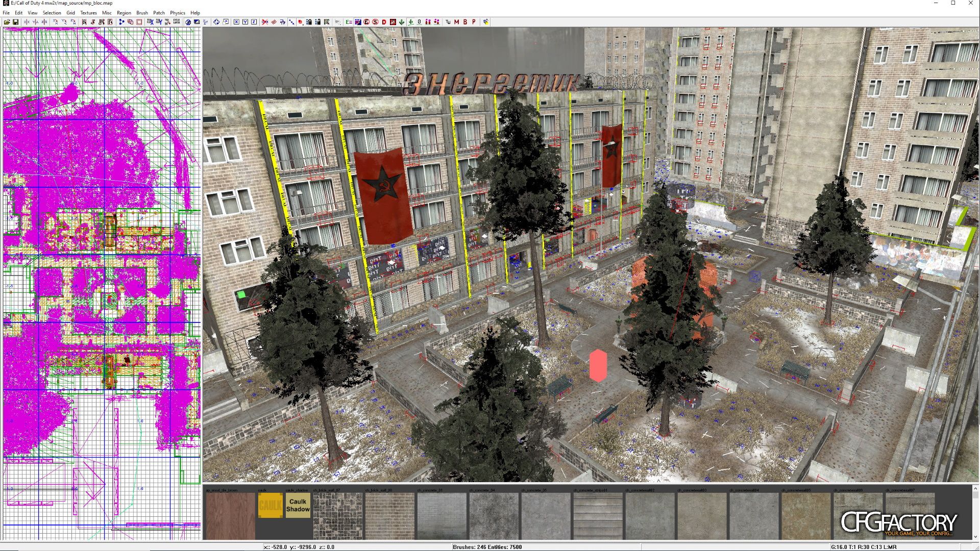Screen dimensions: 980x551
Task: Click the Save floppy disk icon
Action: click(x=16, y=22)
